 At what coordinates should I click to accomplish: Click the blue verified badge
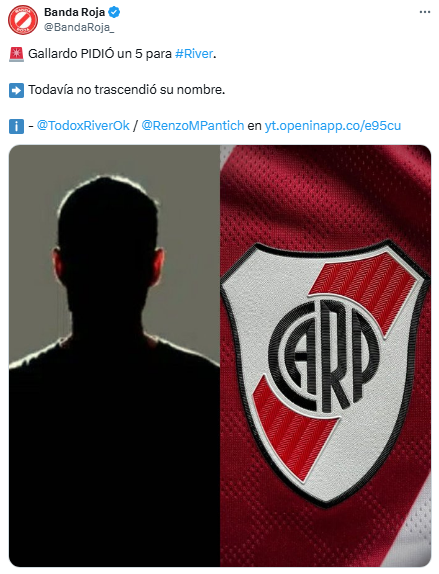pos(114,12)
